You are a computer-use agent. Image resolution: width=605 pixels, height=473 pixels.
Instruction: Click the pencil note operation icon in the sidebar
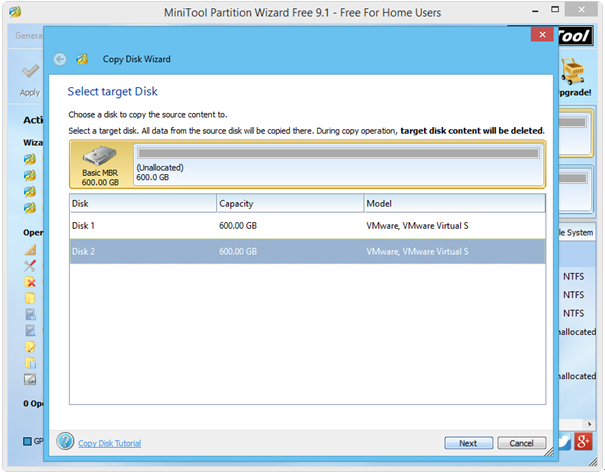(x=30, y=346)
